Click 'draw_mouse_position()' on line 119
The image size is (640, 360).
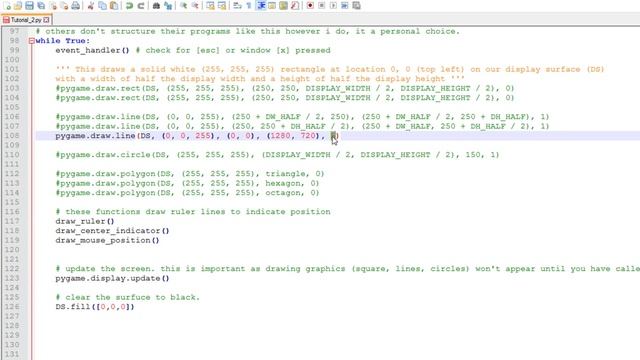pyautogui.click(x=107, y=240)
